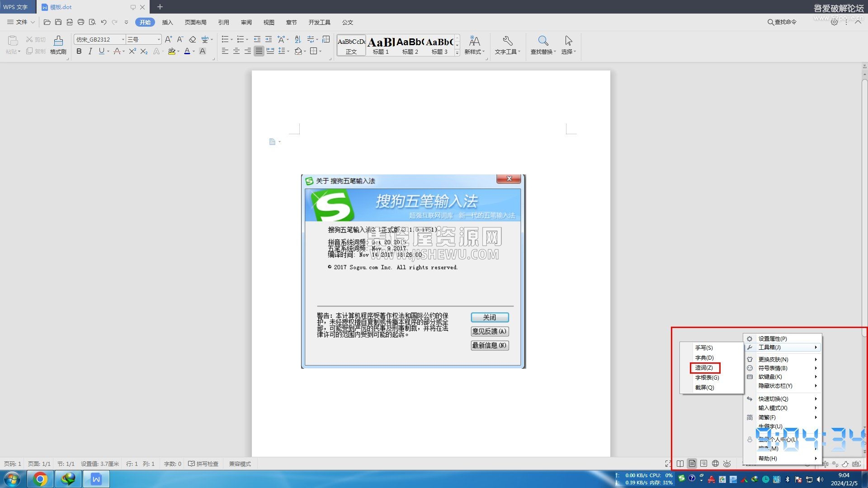This screenshot has height=488, width=868.
Task: Expand the styles gallery list
Action: (457, 53)
